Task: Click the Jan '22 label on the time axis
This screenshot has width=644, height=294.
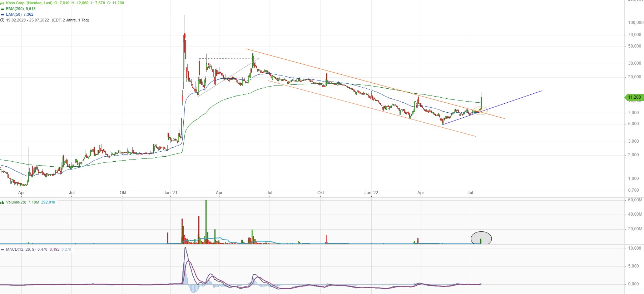Action: [x=371, y=193]
